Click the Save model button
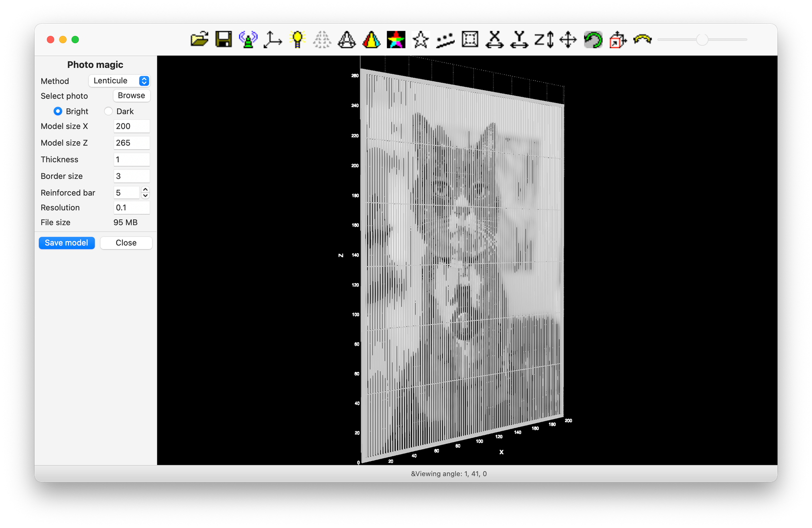Viewport: 812px width, 528px height. coord(66,243)
